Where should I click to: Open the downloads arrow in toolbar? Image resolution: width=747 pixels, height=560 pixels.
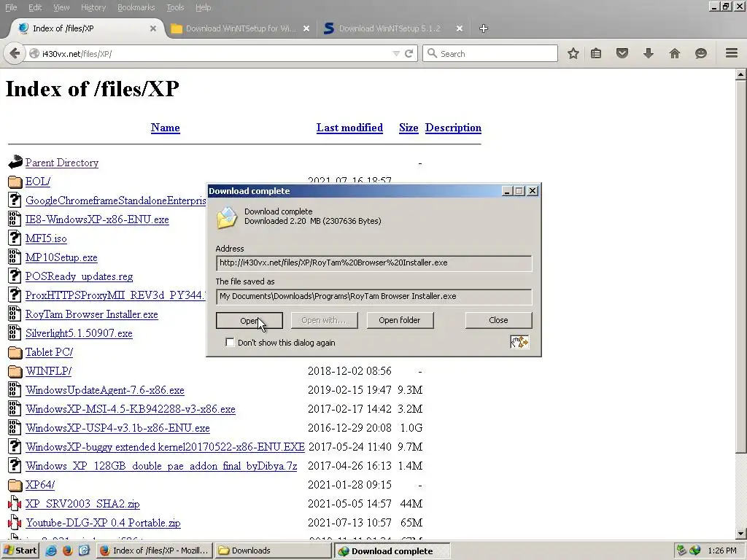[x=649, y=53]
